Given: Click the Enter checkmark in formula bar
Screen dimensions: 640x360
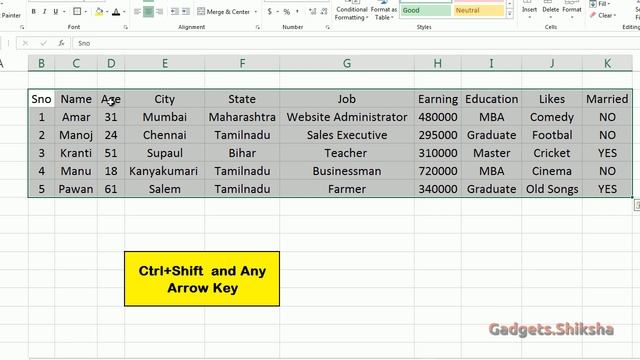Looking at the screenshot, I should tap(43, 43).
